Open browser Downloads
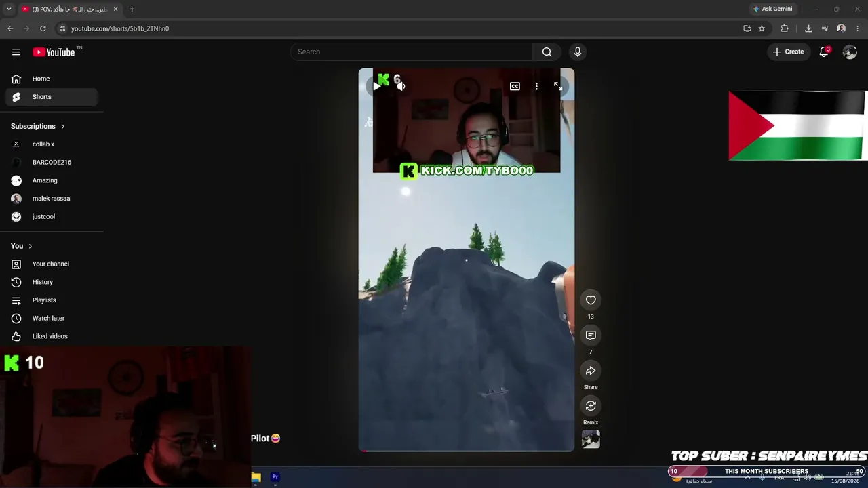Screen dimensions: 868x488 pos(808,28)
